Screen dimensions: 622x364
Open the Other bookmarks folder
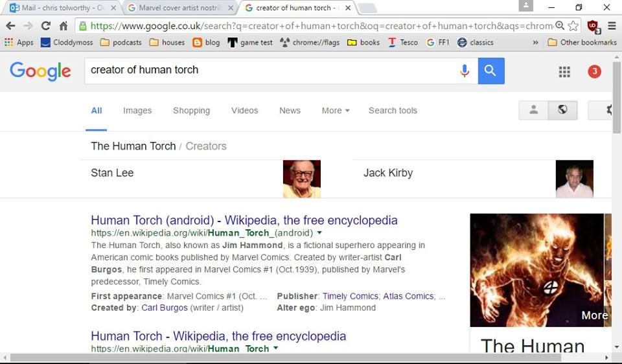(582, 43)
